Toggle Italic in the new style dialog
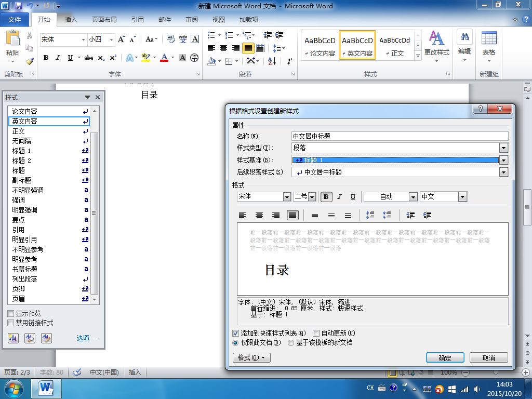Image resolution: width=532 pixels, height=399 pixels. (339, 197)
